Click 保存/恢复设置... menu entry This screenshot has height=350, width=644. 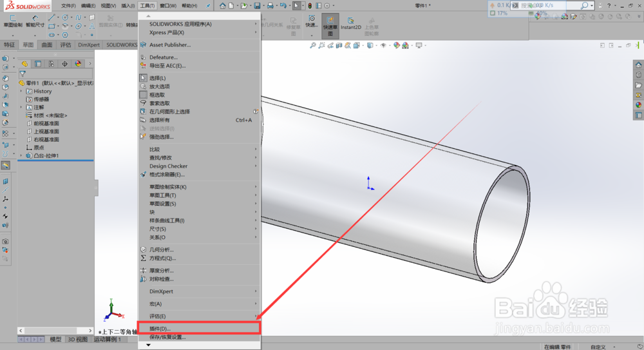click(x=199, y=337)
